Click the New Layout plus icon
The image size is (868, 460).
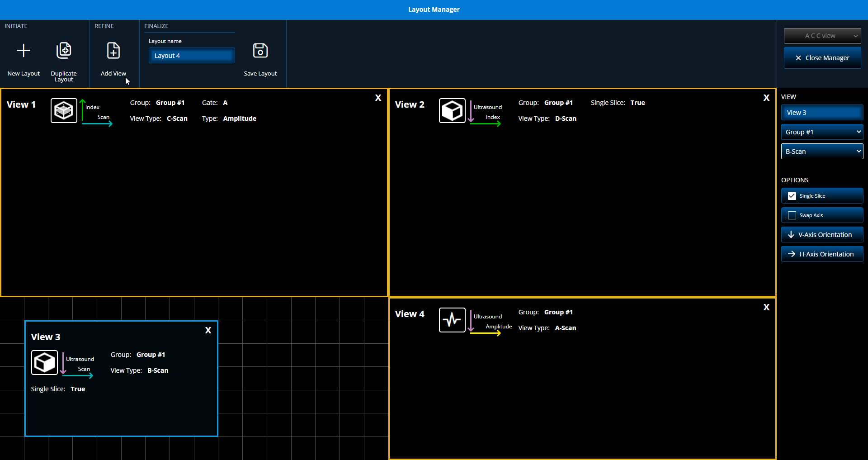click(x=24, y=51)
